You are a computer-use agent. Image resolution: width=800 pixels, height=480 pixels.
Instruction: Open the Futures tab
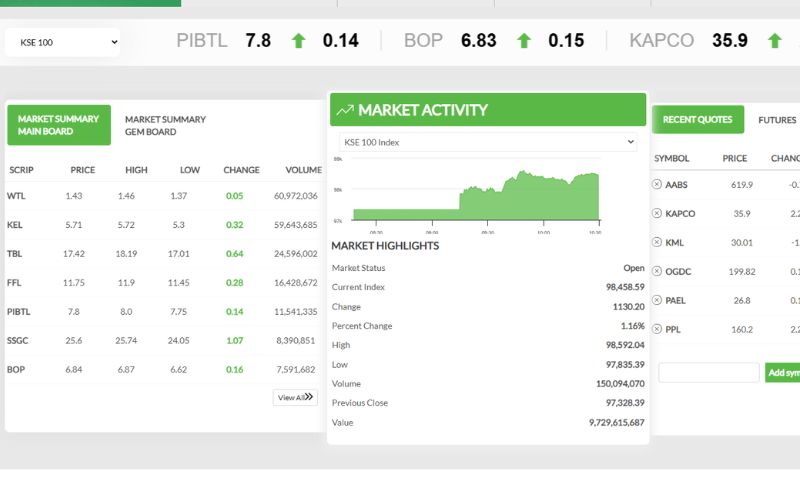tap(777, 120)
